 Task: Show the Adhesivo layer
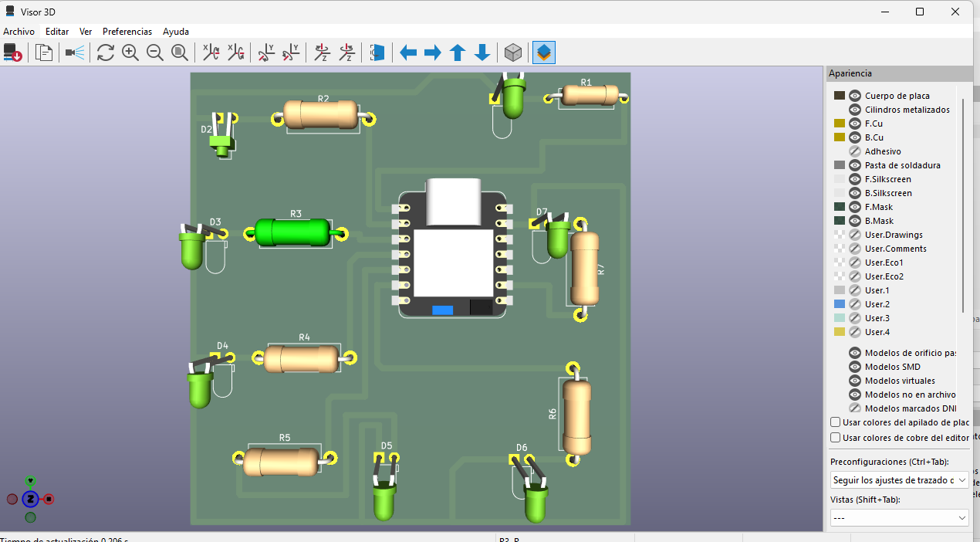(x=855, y=151)
